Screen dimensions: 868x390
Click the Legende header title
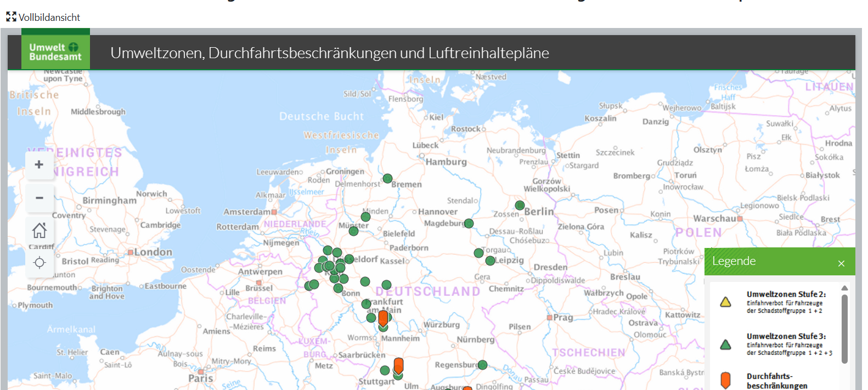pos(734,261)
